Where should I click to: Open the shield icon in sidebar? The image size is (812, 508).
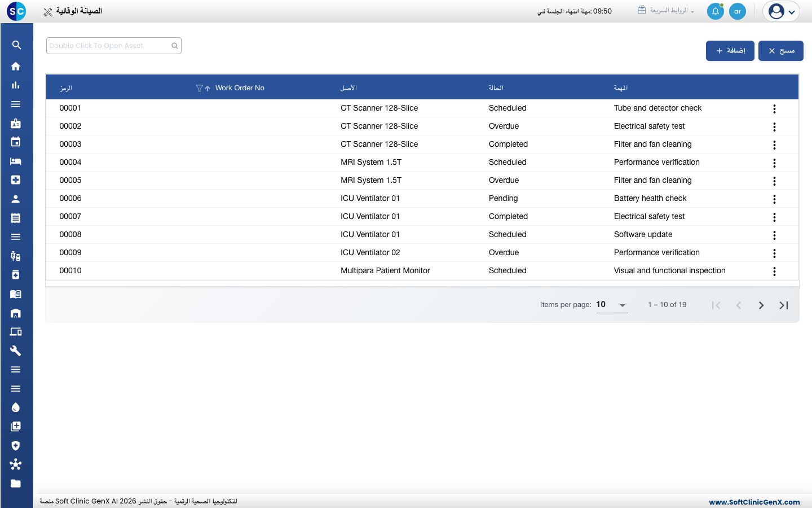tap(16, 445)
